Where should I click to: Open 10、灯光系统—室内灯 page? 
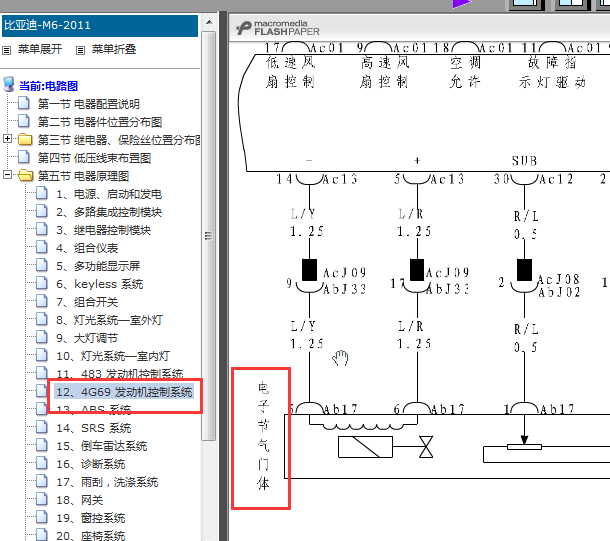click(113, 356)
